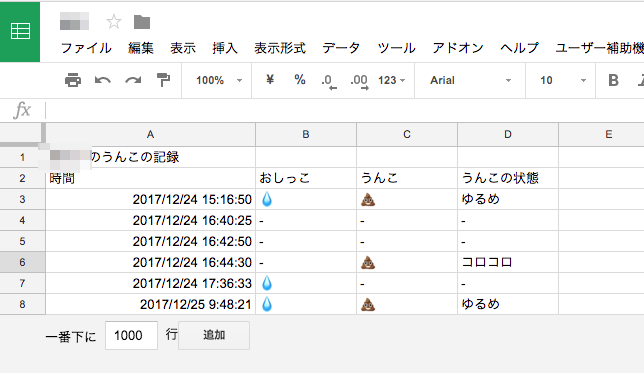
Task: Open the データ menu
Action: 341,48
